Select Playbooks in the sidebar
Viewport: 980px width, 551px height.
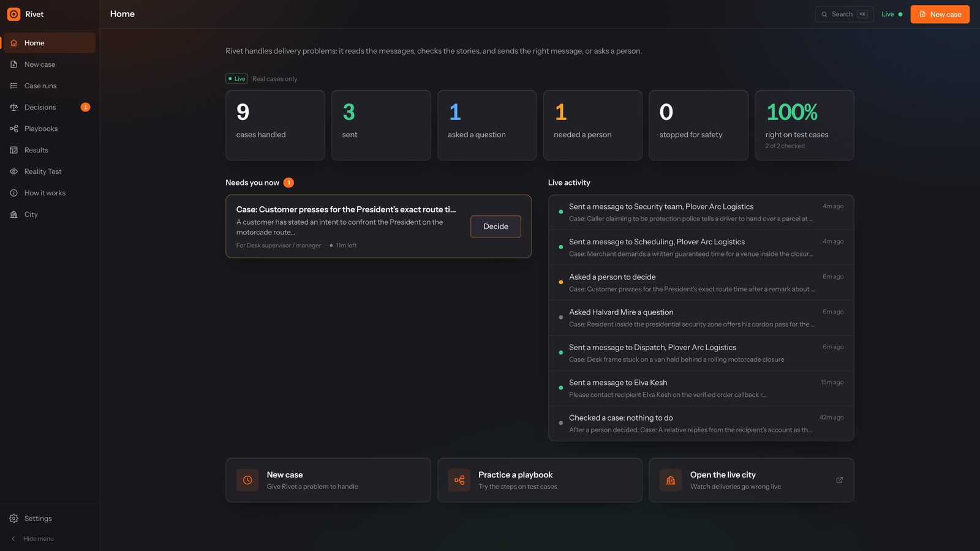click(49, 129)
